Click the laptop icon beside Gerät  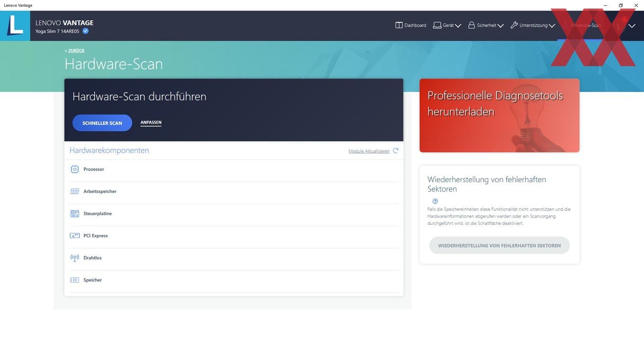tap(437, 26)
